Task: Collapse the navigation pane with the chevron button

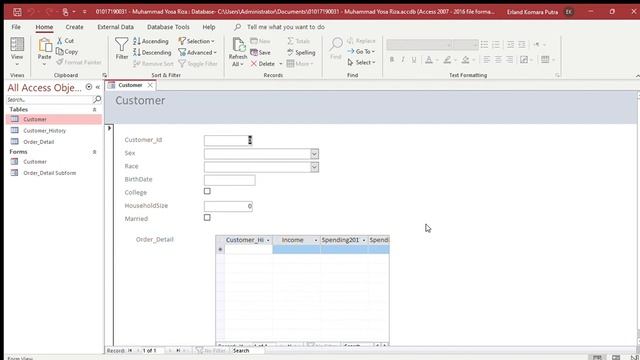Action: pyautogui.click(x=98, y=87)
